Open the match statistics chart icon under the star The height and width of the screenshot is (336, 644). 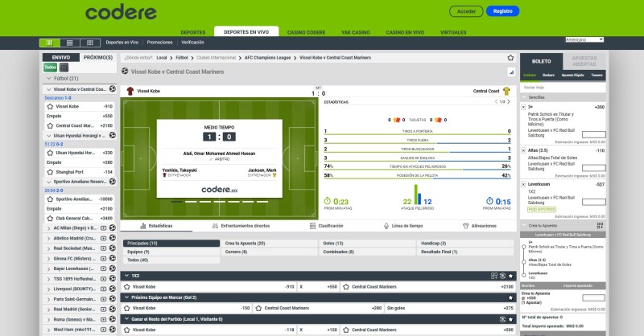coord(511,72)
